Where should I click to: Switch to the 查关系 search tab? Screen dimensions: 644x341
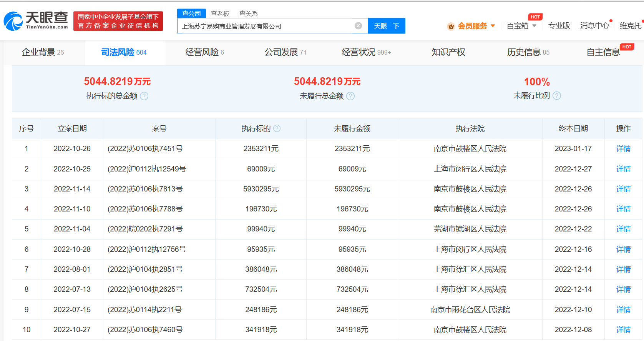(x=248, y=13)
